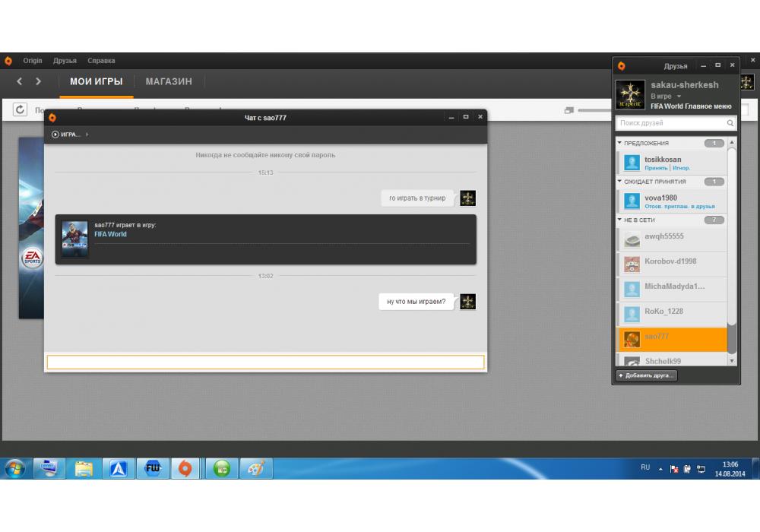This screenshot has width=760, height=532.
Task: Show hidden tray icons arrow
Action: tap(660, 469)
